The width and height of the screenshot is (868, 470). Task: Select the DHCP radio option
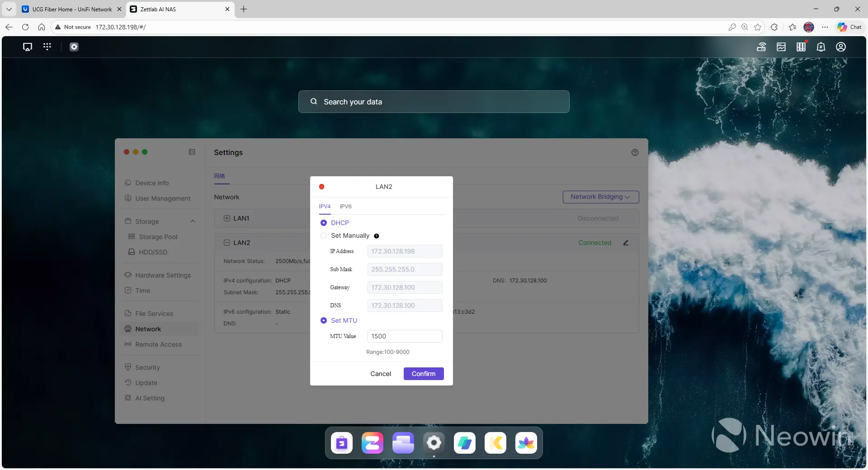[x=324, y=223]
